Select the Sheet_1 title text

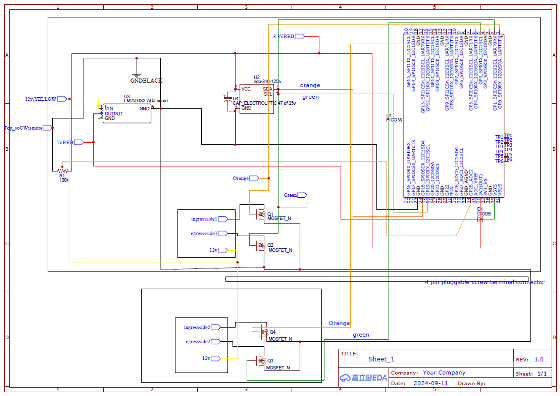[381, 359]
